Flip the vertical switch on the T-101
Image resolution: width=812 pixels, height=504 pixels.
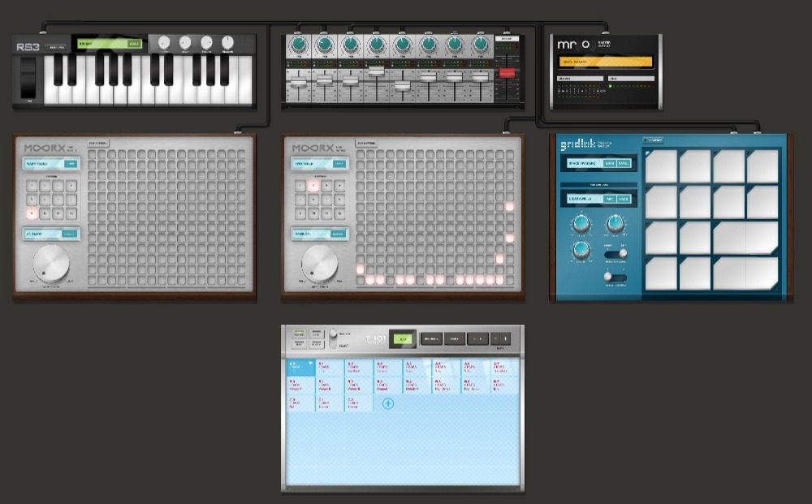(333, 338)
